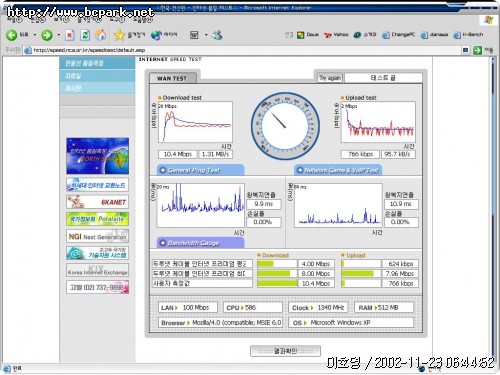Viewport: 500px width, 375px height.
Task: Open the first item in blue sidebar menu
Action: (97, 63)
